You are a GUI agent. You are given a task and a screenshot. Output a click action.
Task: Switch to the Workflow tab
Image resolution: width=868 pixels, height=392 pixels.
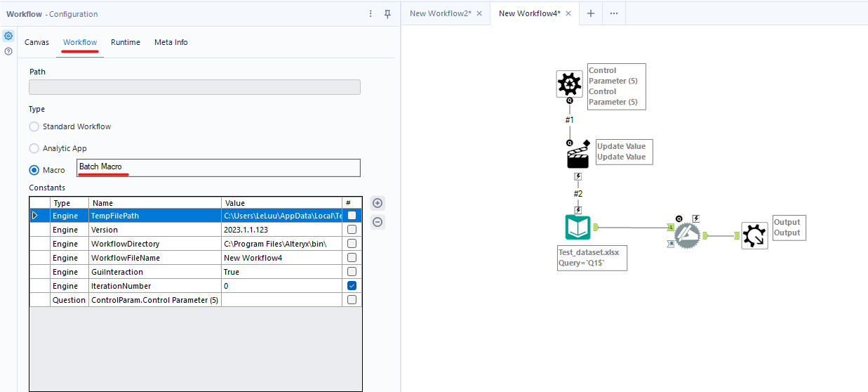(80, 42)
